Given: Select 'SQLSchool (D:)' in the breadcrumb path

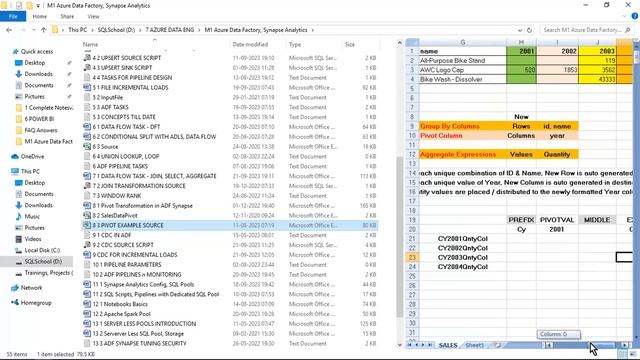Looking at the screenshot, I should [x=116, y=30].
